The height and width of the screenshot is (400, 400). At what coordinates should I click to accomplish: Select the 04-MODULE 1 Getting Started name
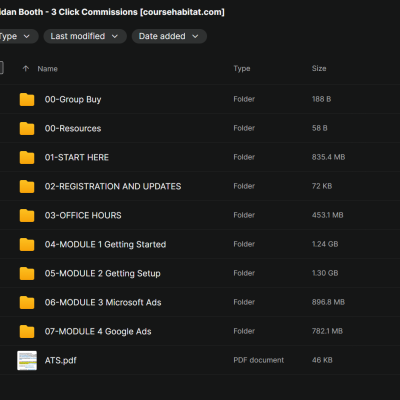coord(105,244)
